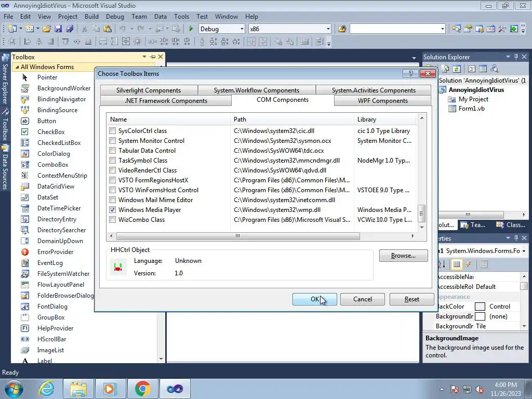Open the Project menu

[x=68, y=16]
